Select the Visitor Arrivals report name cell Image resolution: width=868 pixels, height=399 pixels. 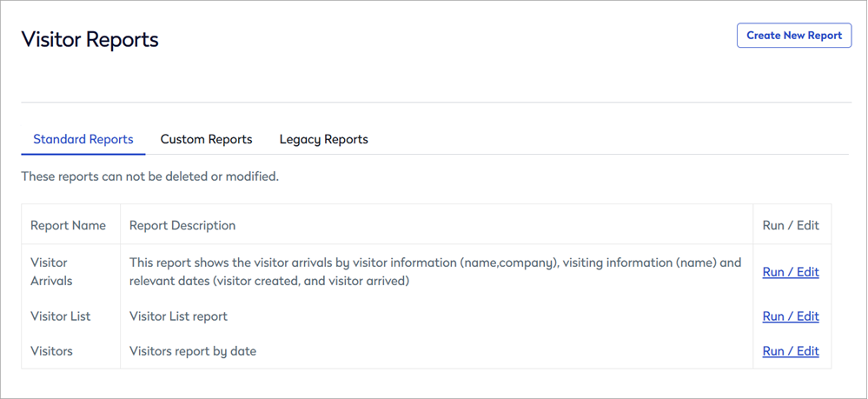pyautogui.click(x=51, y=271)
